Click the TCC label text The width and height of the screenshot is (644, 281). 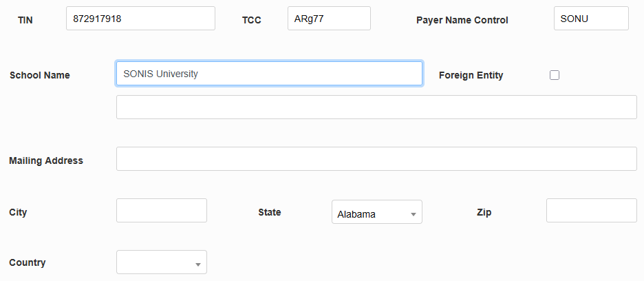pyautogui.click(x=252, y=20)
